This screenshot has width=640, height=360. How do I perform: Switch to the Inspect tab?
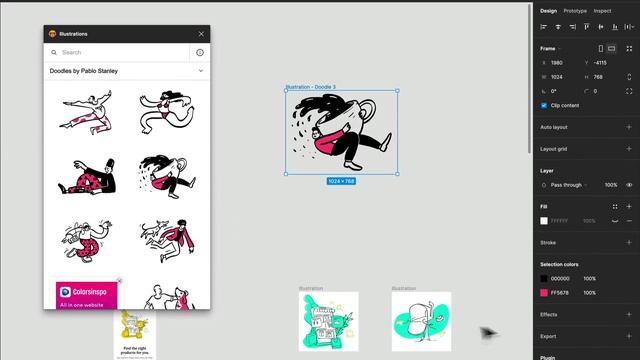[x=602, y=11]
